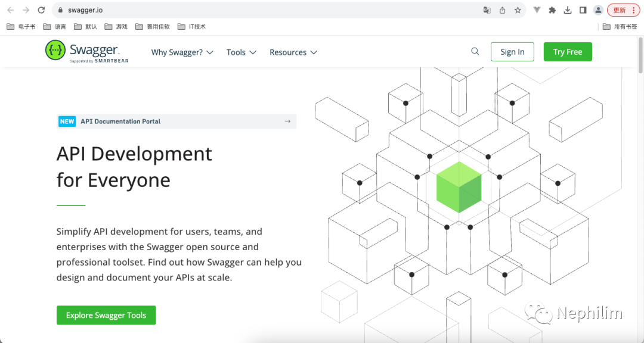This screenshot has width=644, height=343.
Task: Open the site search magnifier icon
Action: 475,52
